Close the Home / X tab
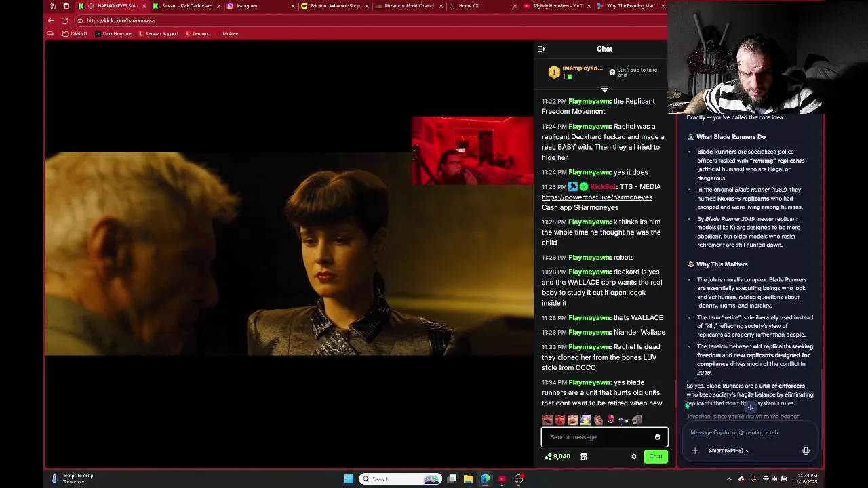 point(515,6)
